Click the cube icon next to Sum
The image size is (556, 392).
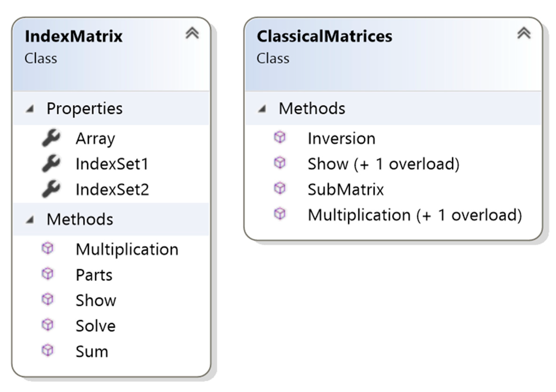47,351
